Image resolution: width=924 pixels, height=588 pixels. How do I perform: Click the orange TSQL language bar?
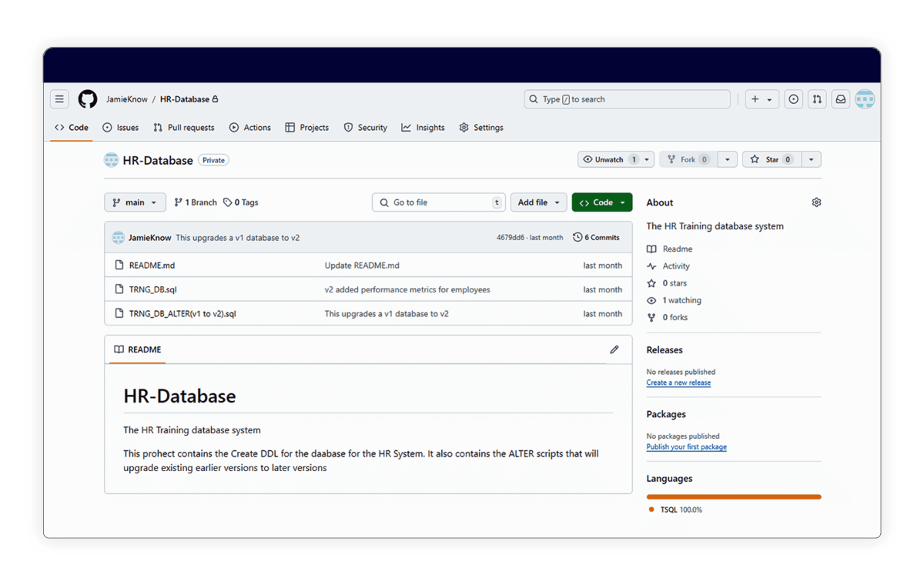(x=734, y=496)
